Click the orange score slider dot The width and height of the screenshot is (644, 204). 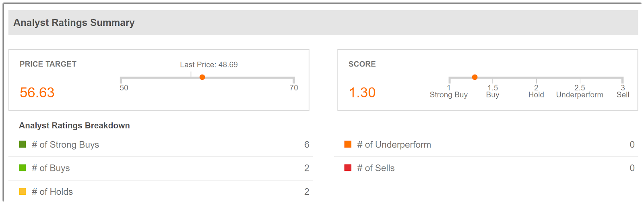(475, 77)
